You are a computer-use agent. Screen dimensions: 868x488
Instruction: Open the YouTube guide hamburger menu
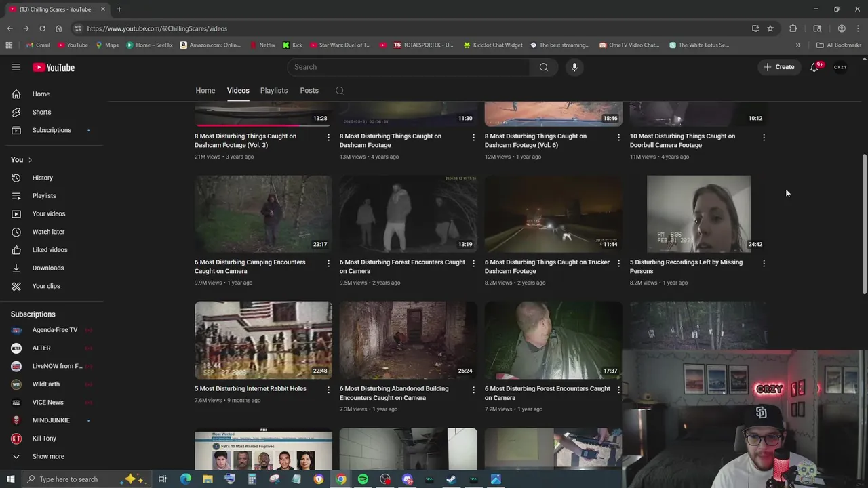tap(16, 67)
